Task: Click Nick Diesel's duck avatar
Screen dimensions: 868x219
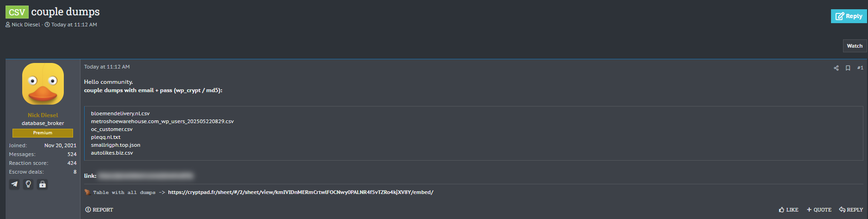Action: pyautogui.click(x=43, y=84)
